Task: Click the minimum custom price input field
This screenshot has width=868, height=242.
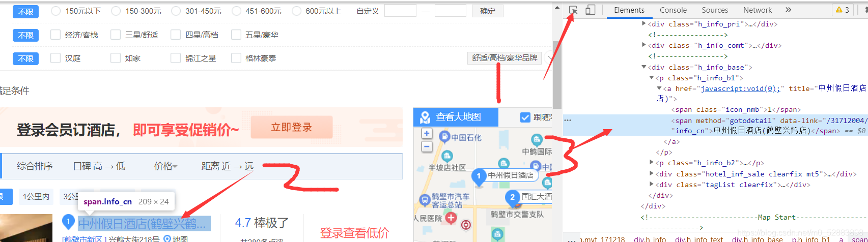Action: 400,11
